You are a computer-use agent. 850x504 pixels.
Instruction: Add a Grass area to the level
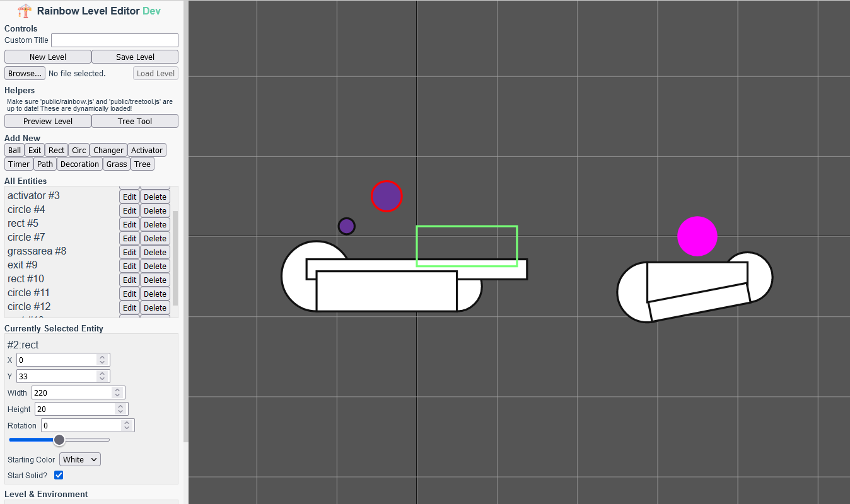pos(116,164)
